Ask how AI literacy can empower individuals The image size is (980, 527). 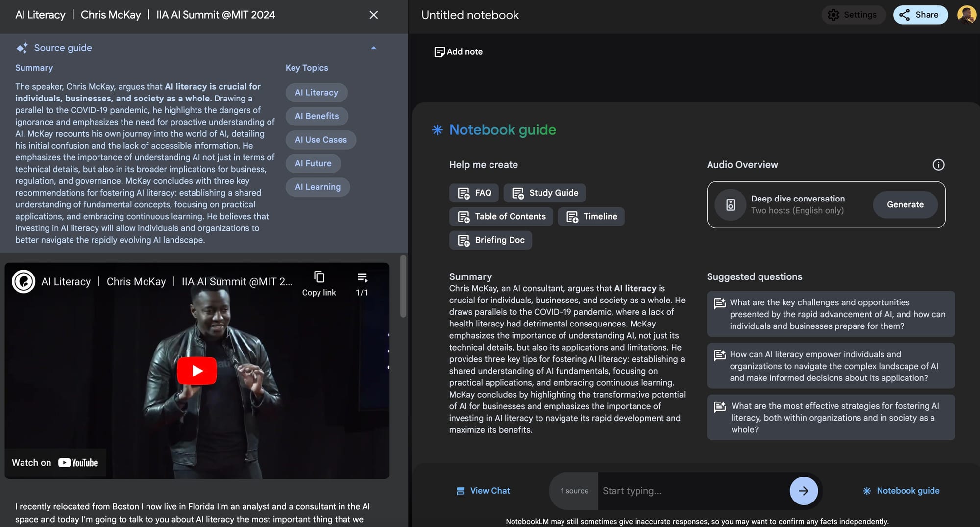coord(831,366)
